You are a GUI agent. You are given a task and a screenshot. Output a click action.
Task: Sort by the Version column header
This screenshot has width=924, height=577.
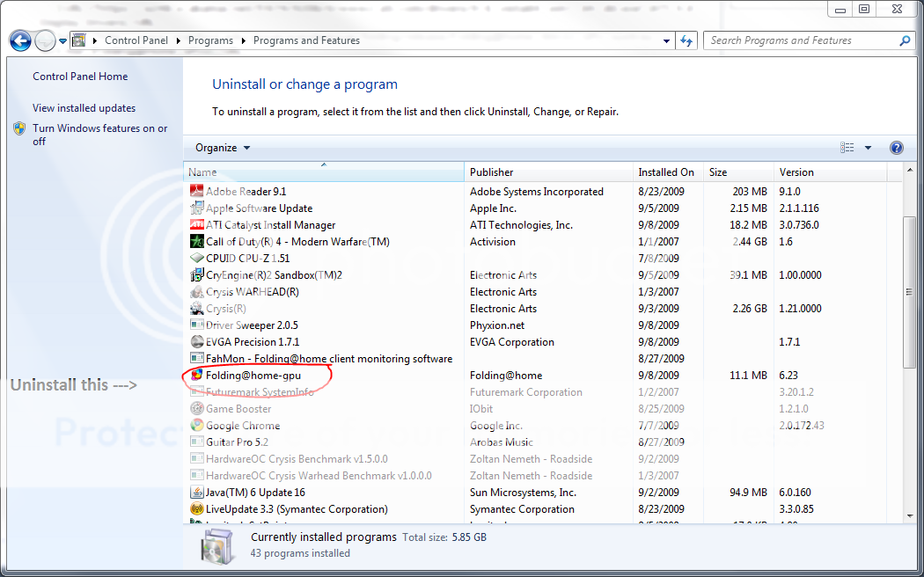(830, 172)
